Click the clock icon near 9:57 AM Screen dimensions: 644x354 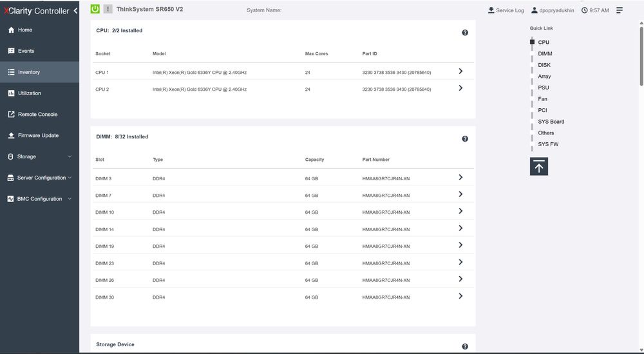(585, 10)
